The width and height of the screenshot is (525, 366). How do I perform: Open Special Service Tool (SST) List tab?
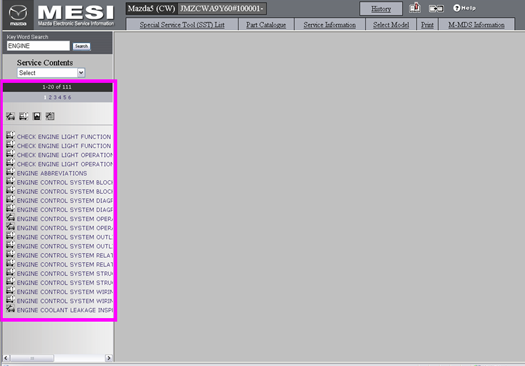point(182,25)
